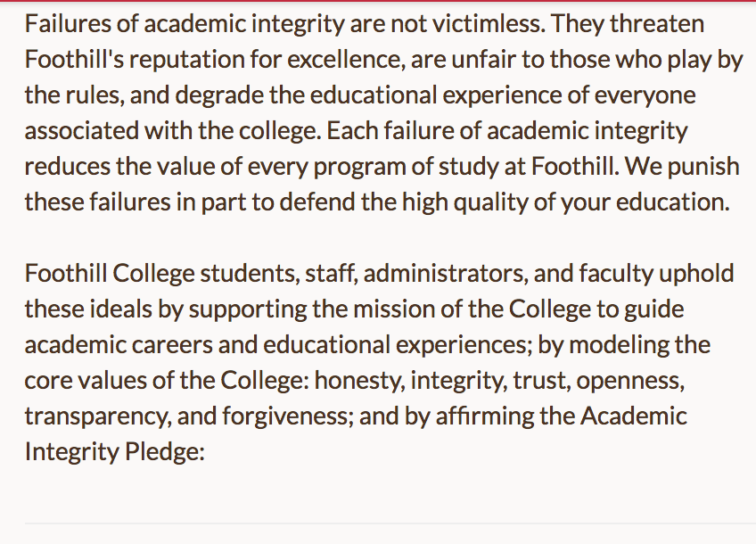Click the word "victimless" in first paragraph

coord(489,23)
